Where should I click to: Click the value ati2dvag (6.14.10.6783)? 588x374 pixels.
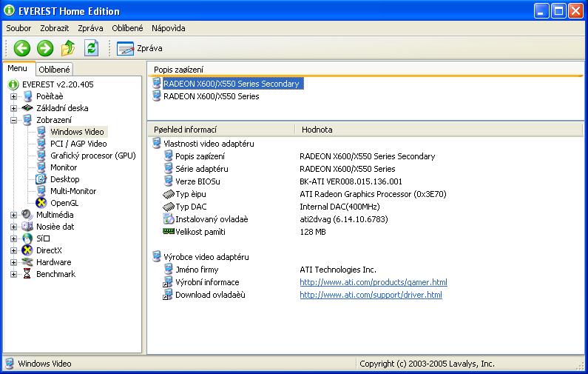tap(343, 219)
